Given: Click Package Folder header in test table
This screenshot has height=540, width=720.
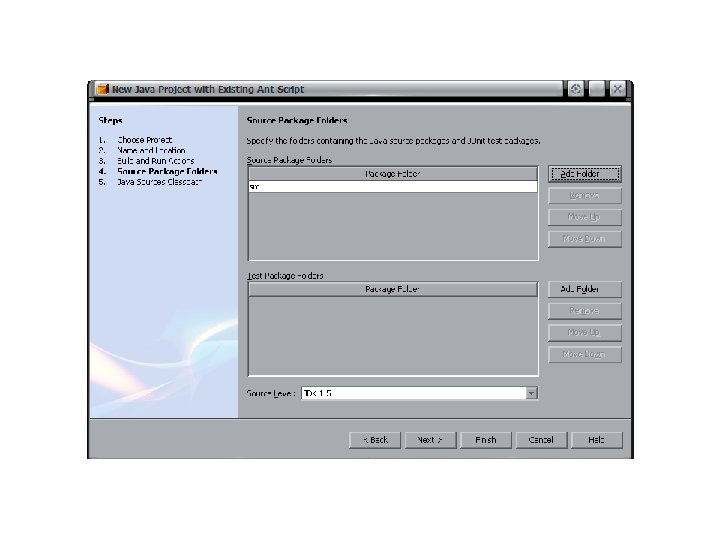Looking at the screenshot, I should (x=393, y=289).
